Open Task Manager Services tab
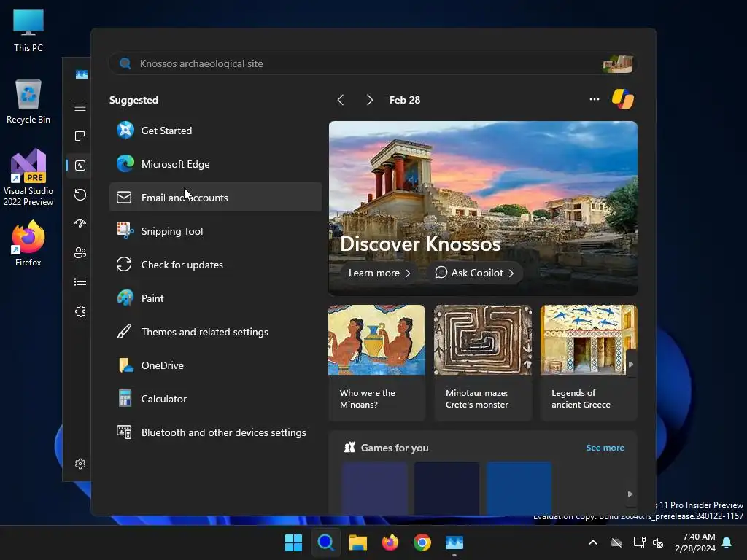This screenshot has width=747, height=560. tap(80, 311)
